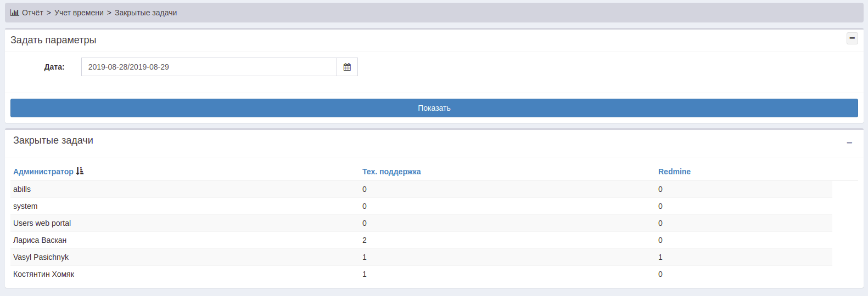Select the Лариса Васкан row
Viewport: 868px width, 296px height.
[x=40, y=240]
